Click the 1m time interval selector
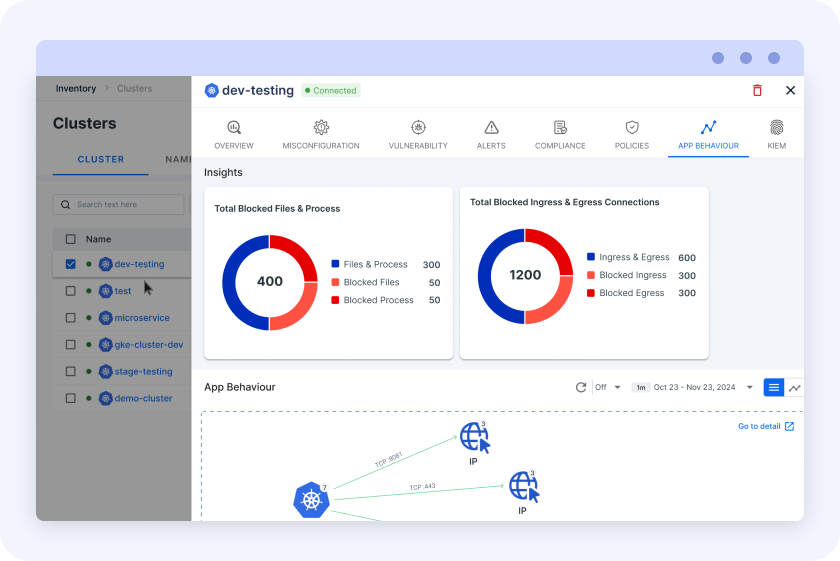Screen dimensions: 840x561 tap(640, 387)
